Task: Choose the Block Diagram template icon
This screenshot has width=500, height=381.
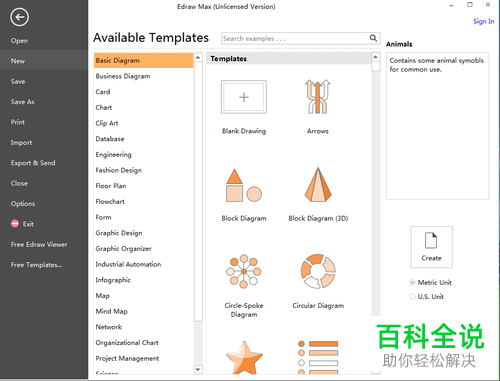Action: pos(244,185)
